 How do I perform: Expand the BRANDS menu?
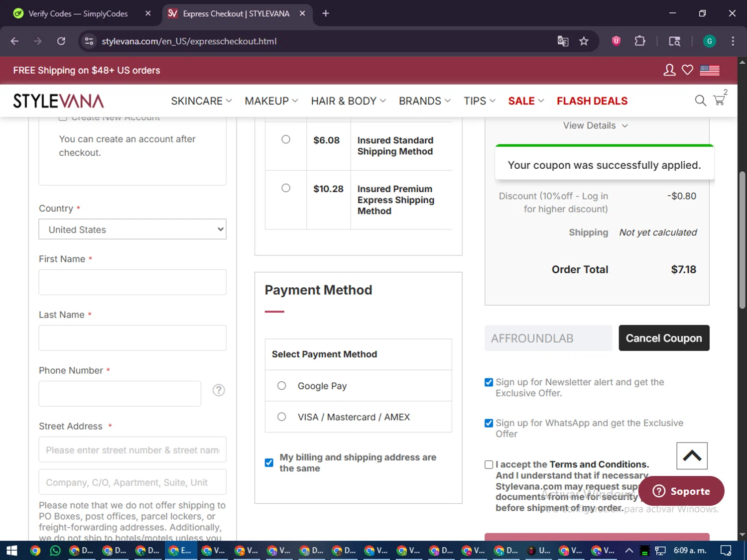(425, 101)
